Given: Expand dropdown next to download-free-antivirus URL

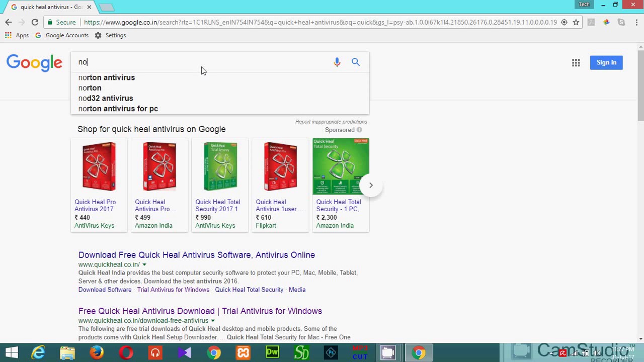Looking at the screenshot, I should (x=213, y=321).
